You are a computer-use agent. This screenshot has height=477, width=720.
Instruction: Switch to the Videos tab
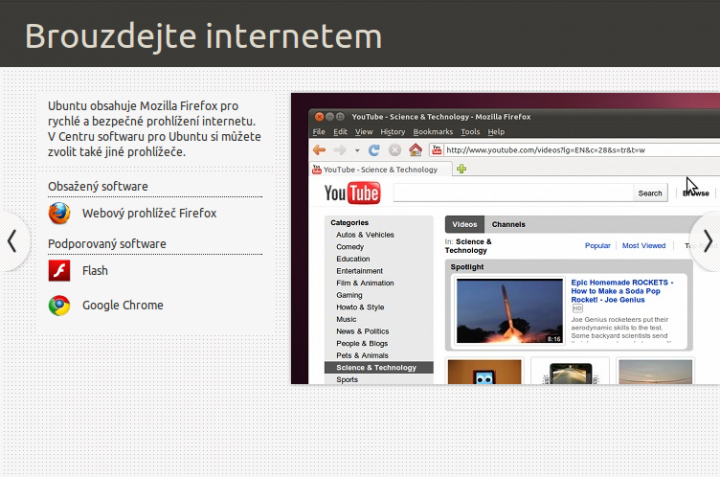(465, 224)
